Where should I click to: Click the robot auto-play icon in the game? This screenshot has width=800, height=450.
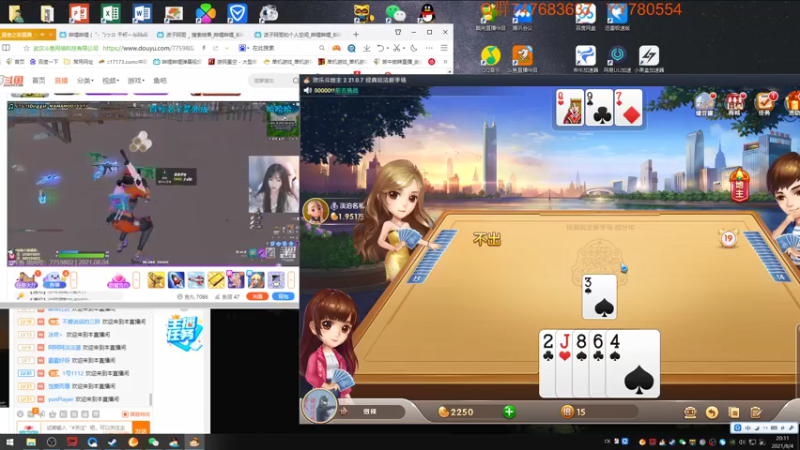click(x=690, y=412)
